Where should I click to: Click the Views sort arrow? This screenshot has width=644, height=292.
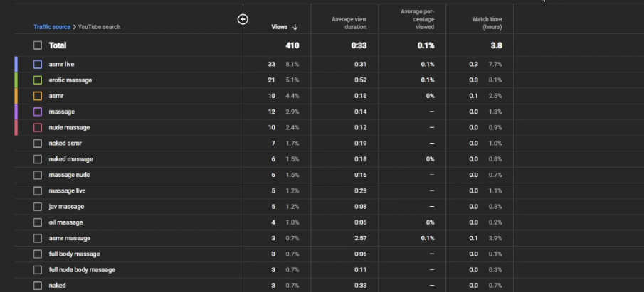295,27
